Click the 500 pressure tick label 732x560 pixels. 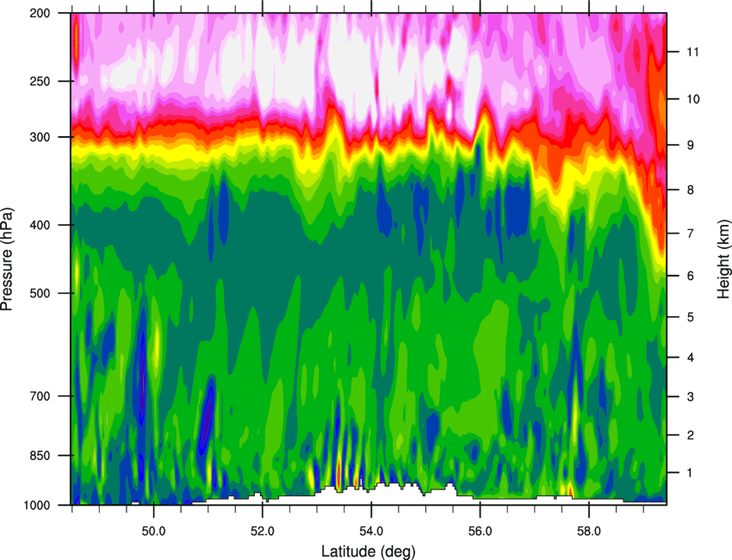(40, 293)
